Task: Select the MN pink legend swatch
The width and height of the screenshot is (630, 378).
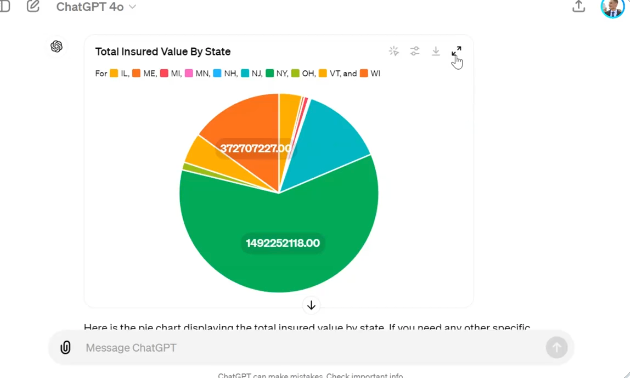Action: [188, 73]
